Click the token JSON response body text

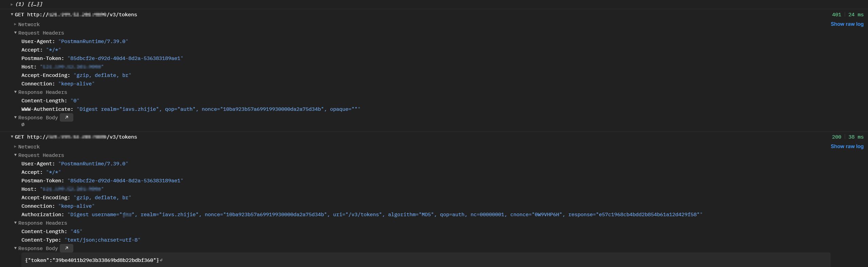[x=92, y=260]
